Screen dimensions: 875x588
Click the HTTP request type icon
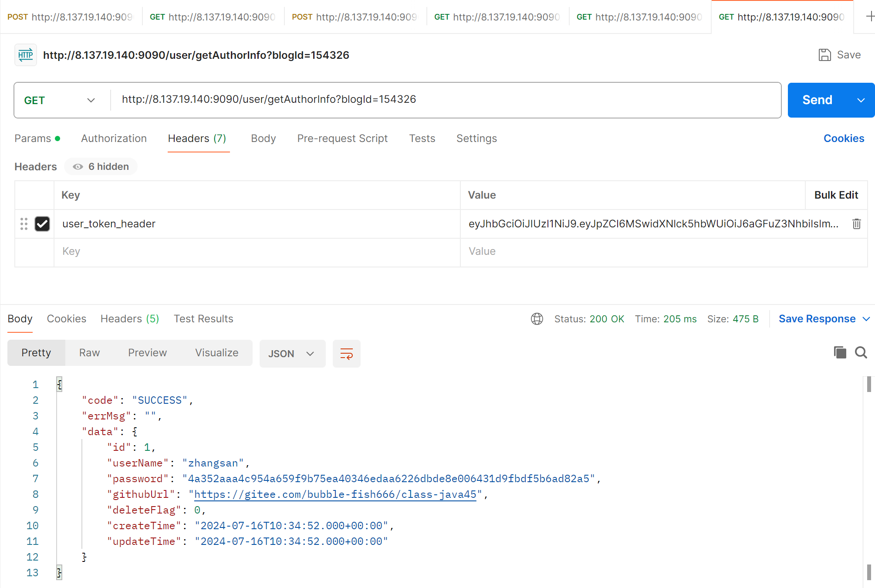click(x=26, y=55)
